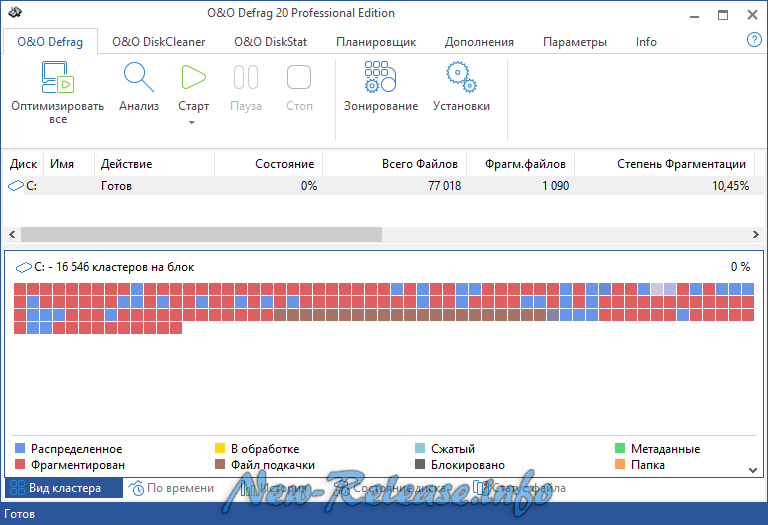Open the Info tab
Viewport: 768px width, 525px height.
(646, 42)
